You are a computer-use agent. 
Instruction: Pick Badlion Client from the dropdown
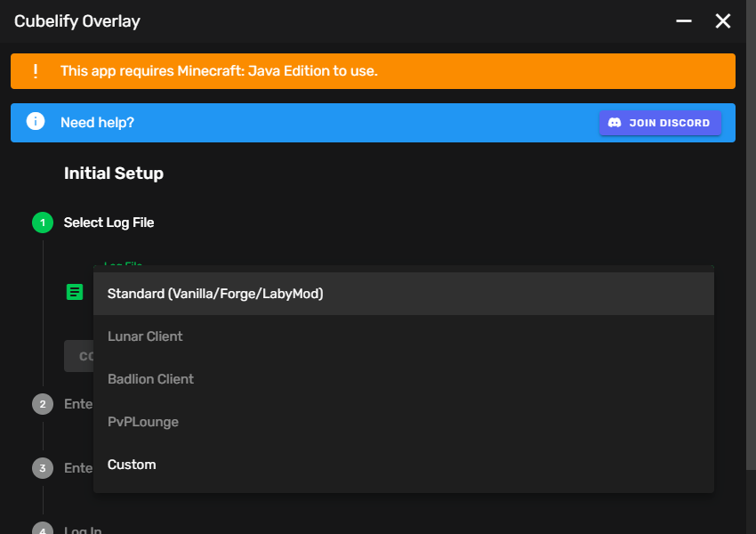point(150,379)
